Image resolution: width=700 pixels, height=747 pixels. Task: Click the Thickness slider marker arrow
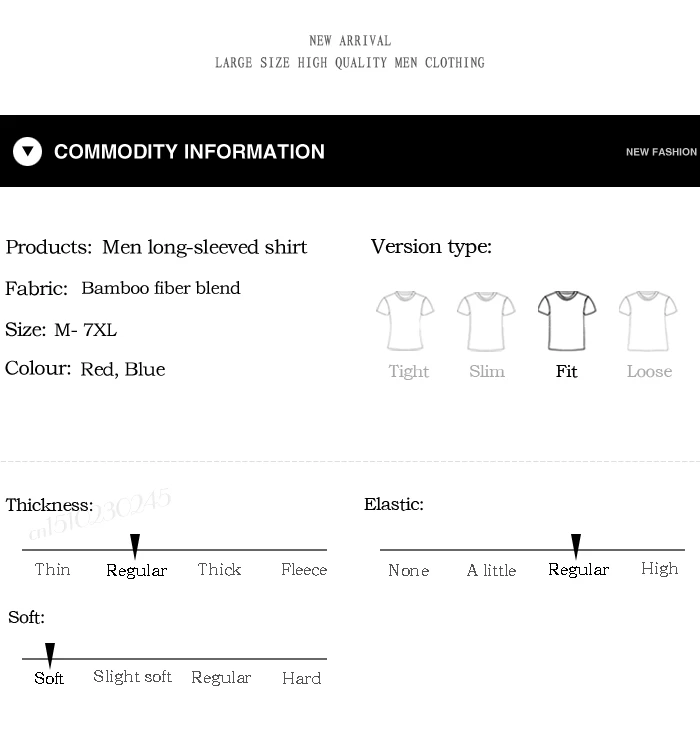tap(135, 546)
